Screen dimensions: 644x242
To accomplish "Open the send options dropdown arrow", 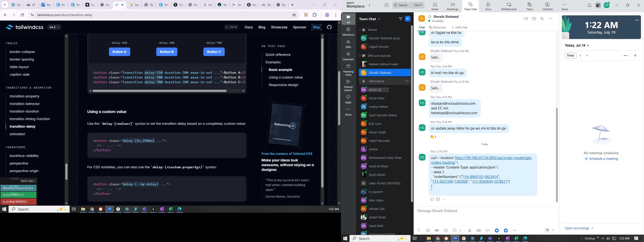I will point(553,230).
